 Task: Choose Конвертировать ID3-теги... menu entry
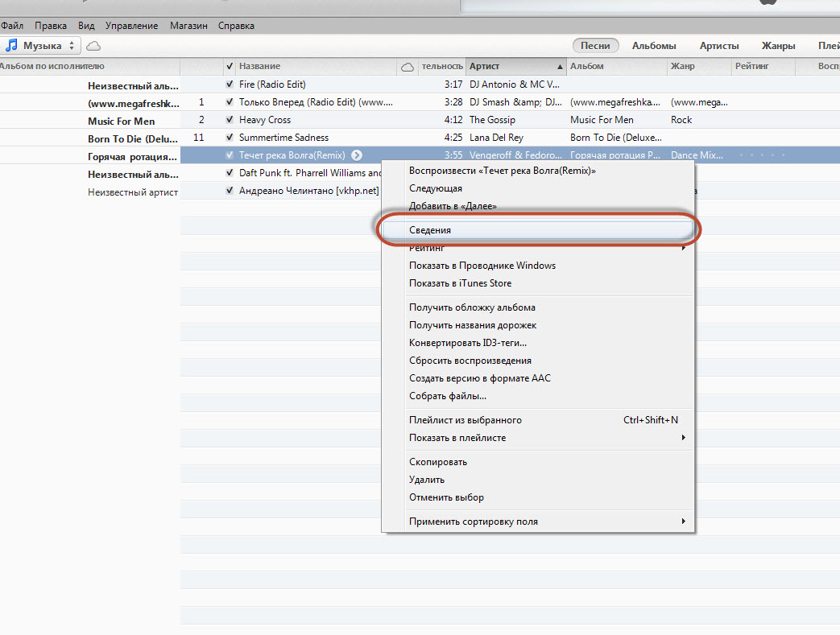(x=538, y=343)
